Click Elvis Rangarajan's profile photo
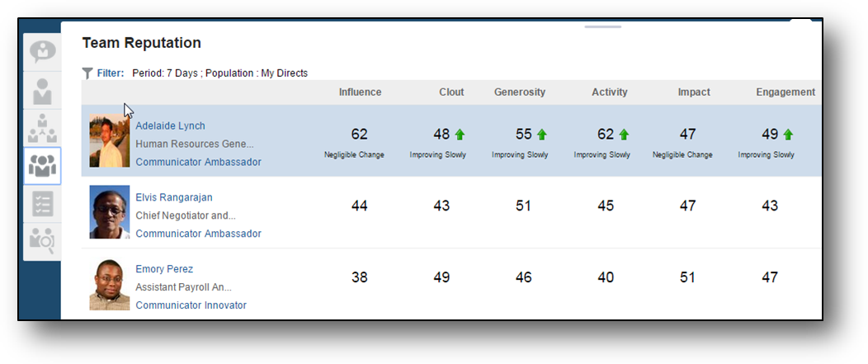 point(110,212)
